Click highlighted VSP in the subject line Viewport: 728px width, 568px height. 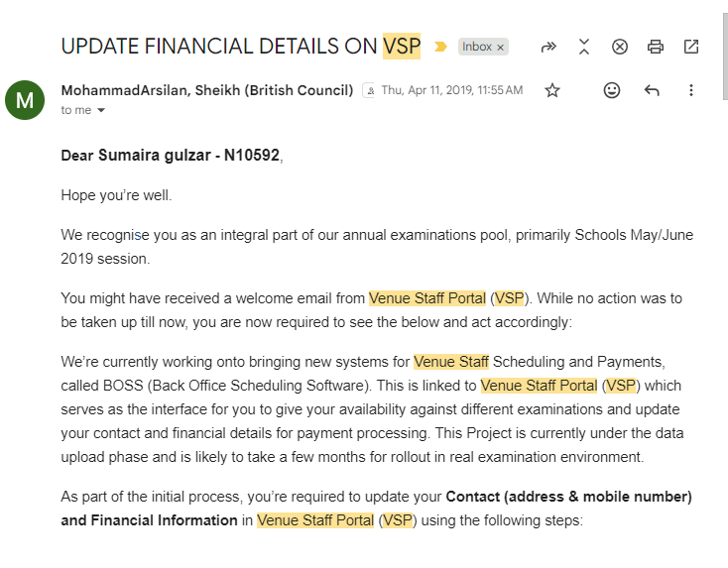[402, 46]
